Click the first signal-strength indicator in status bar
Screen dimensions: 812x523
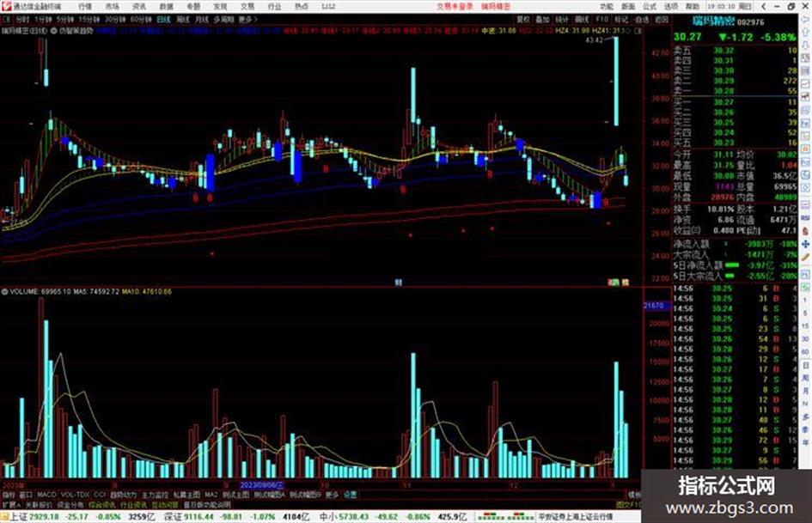click(x=491, y=517)
